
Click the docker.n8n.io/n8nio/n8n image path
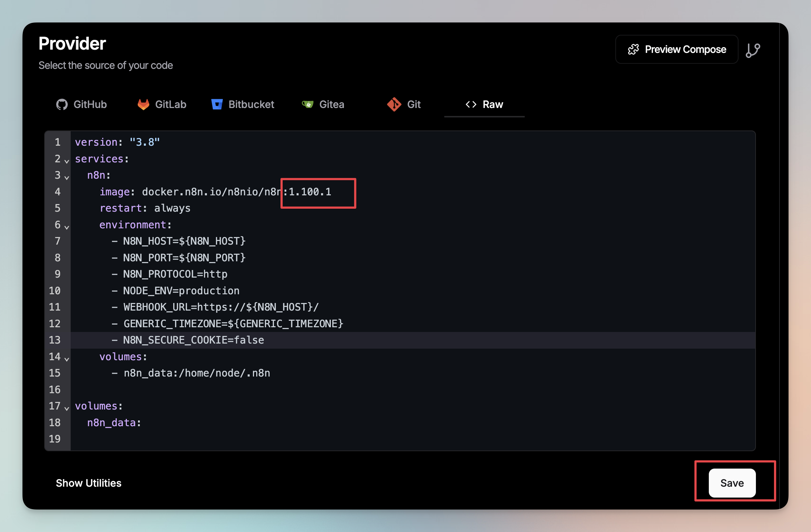tap(212, 192)
